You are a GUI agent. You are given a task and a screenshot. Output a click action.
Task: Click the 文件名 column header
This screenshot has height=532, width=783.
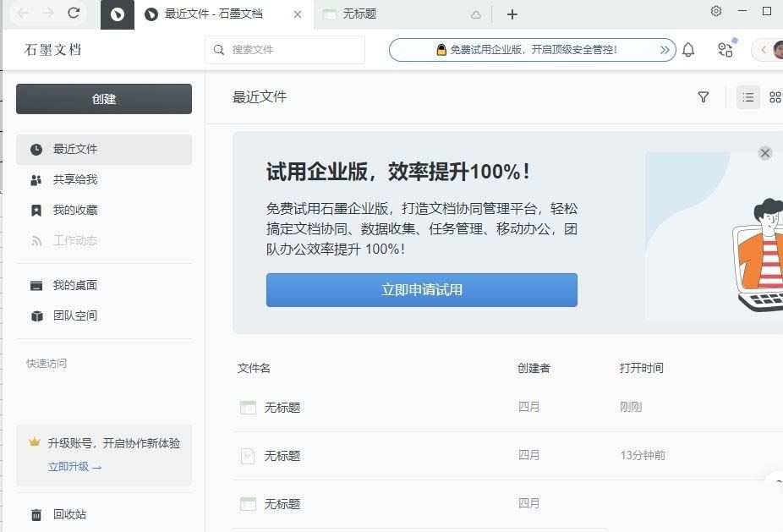(x=254, y=368)
